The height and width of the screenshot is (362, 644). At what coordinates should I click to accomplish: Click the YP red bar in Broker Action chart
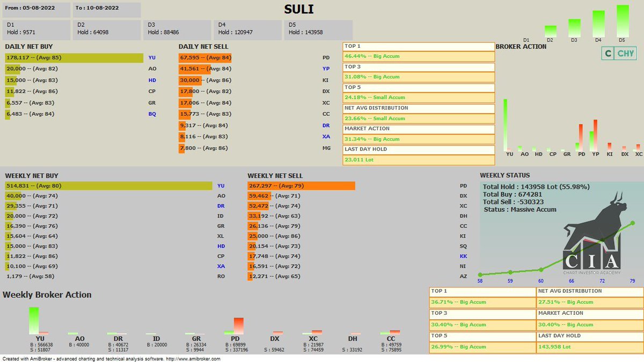[x=595, y=135]
